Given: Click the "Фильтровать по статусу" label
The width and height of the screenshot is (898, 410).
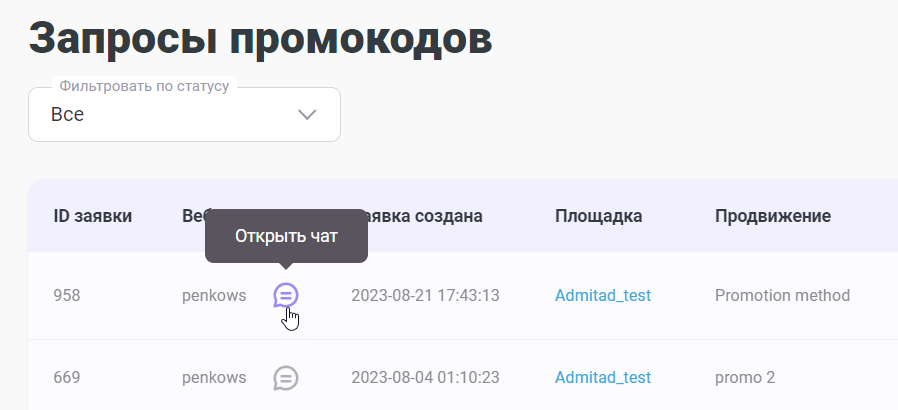Looking at the screenshot, I should [144, 86].
